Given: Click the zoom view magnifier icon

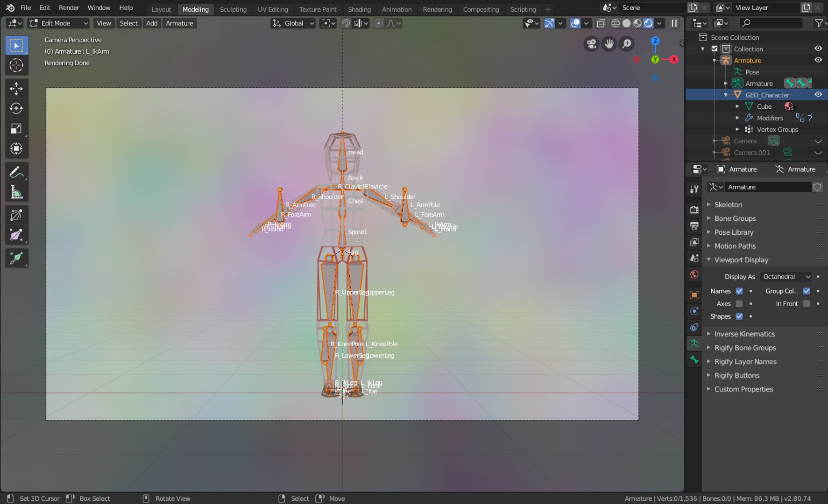Looking at the screenshot, I should [627, 44].
